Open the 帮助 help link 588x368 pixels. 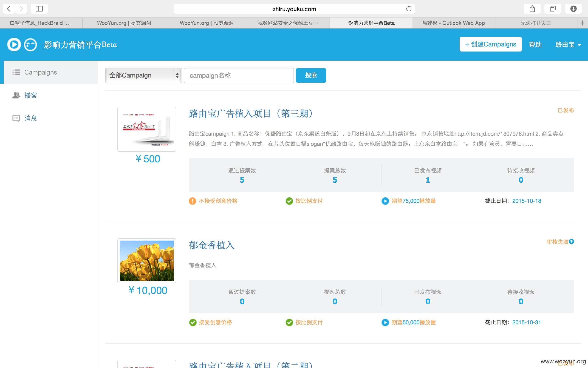point(535,45)
